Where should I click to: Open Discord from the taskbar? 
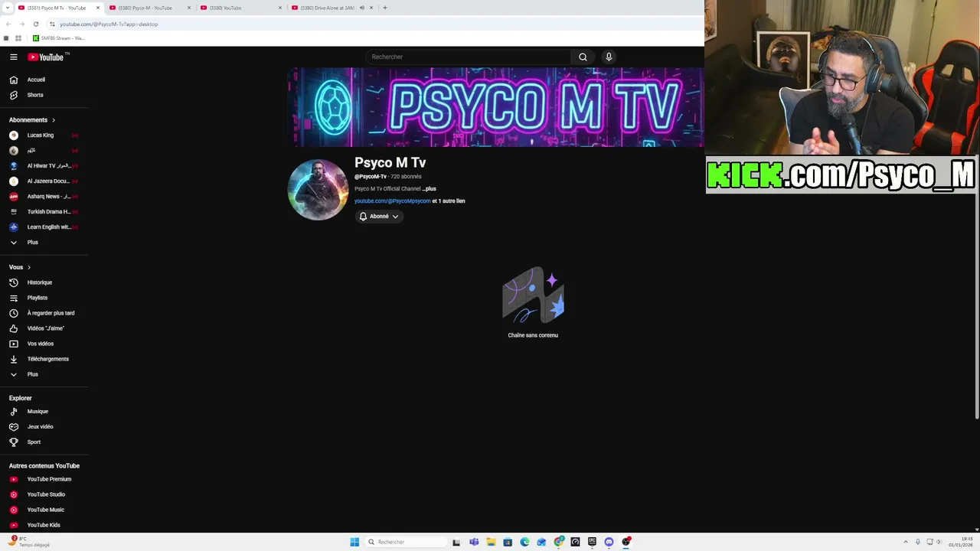pyautogui.click(x=609, y=542)
